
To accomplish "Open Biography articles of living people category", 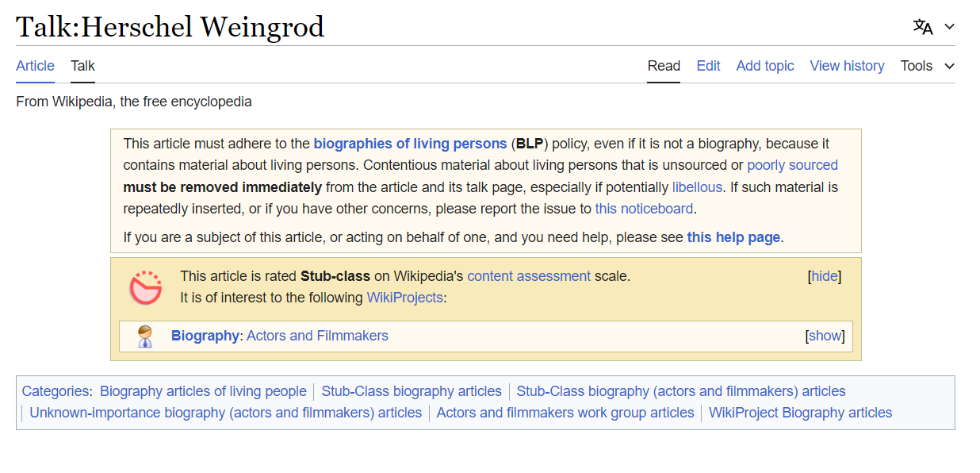I will 203,391.
